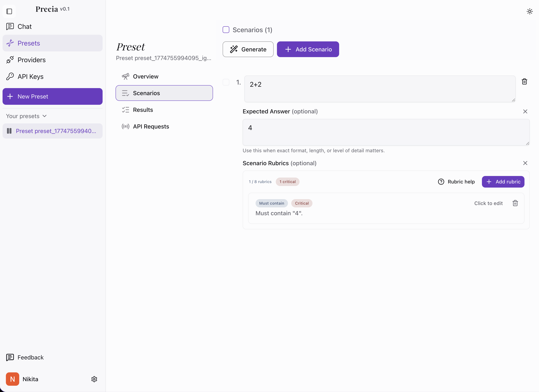Go to the Overview tab

146,77
